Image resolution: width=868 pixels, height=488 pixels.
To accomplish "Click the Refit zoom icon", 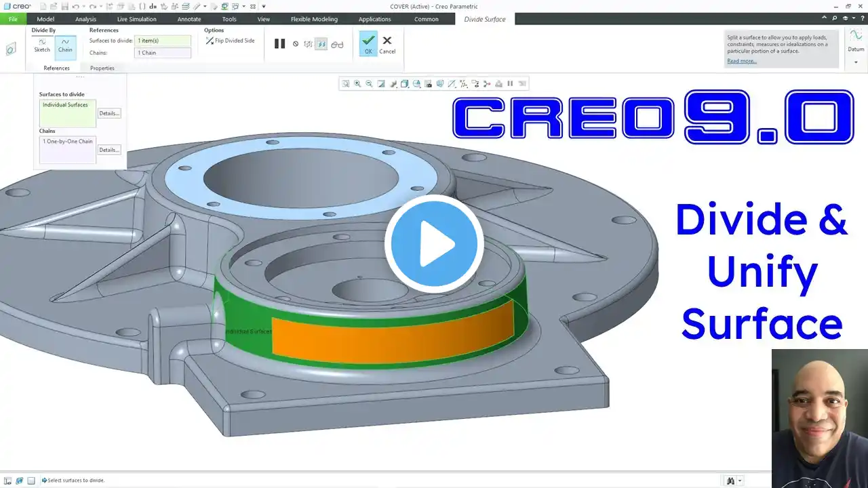I will coord(346,84).
